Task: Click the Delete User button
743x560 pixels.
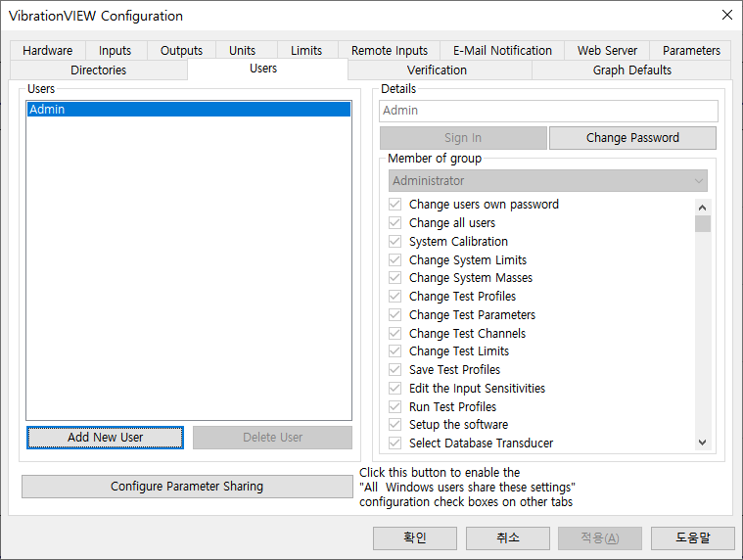Action: coord(272,438)
